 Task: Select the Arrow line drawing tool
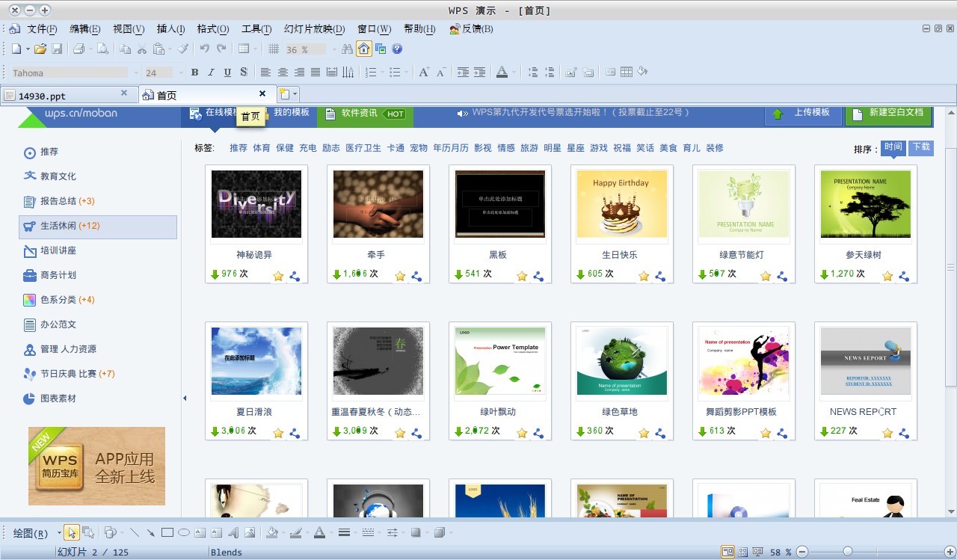151,532
